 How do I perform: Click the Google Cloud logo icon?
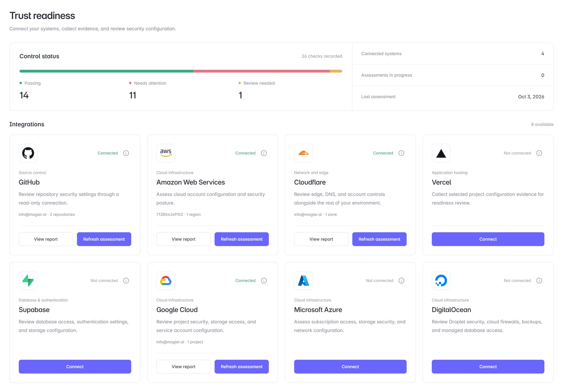tap(166, 281)
